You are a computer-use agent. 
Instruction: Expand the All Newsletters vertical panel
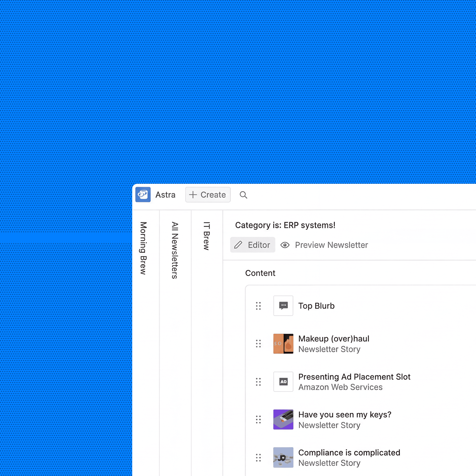175,250
